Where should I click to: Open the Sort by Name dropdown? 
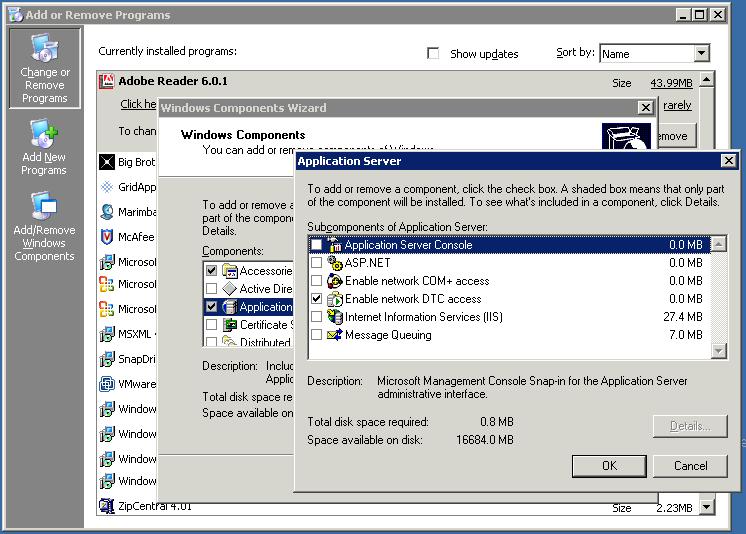[701, 53]
